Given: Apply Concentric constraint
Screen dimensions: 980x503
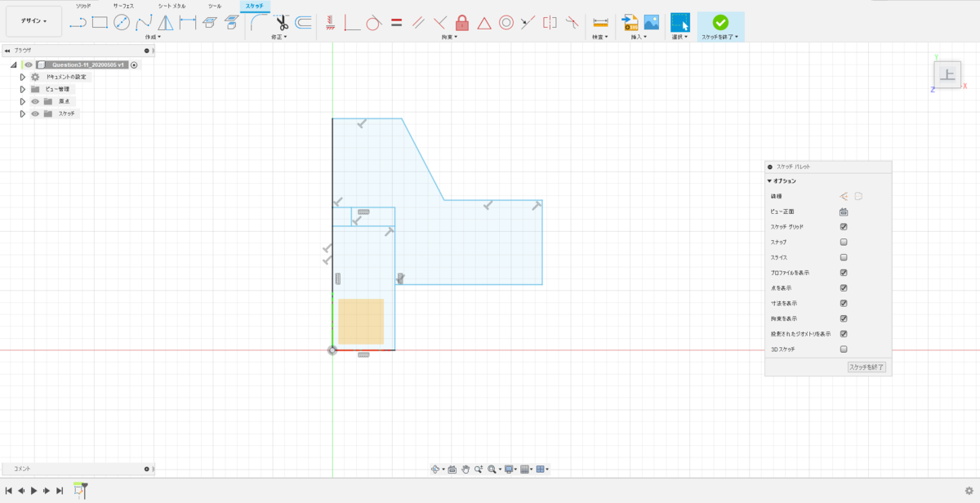Looking at the screenshot, I should (506, 23).
